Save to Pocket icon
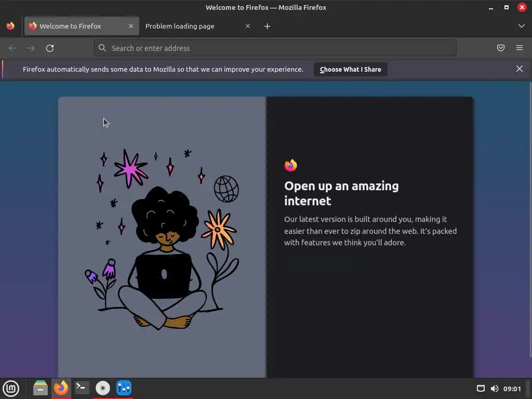The image size is (532, 399). pyautogui.click(x=500, y=48)
